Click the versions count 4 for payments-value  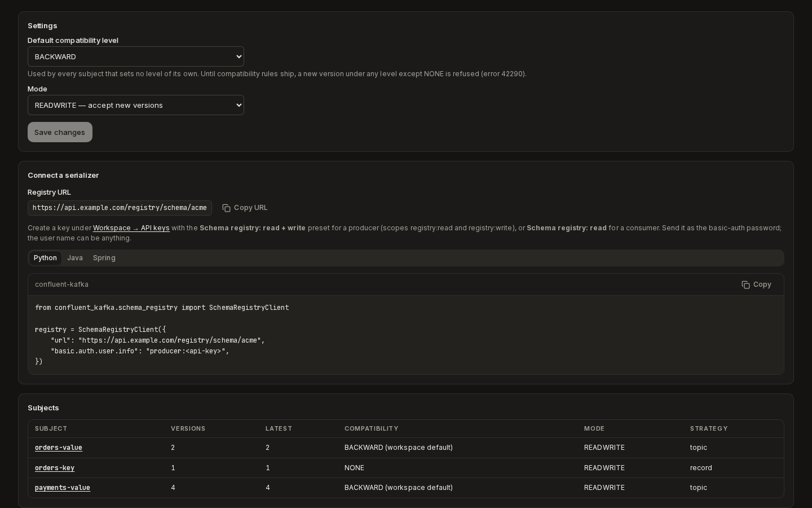[173, 488]
